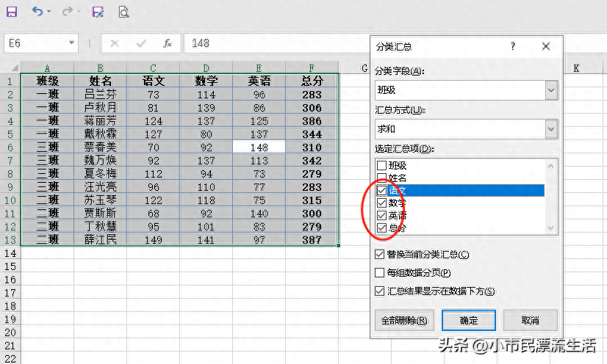Close the 分类汇总 dialog with X

546,46
